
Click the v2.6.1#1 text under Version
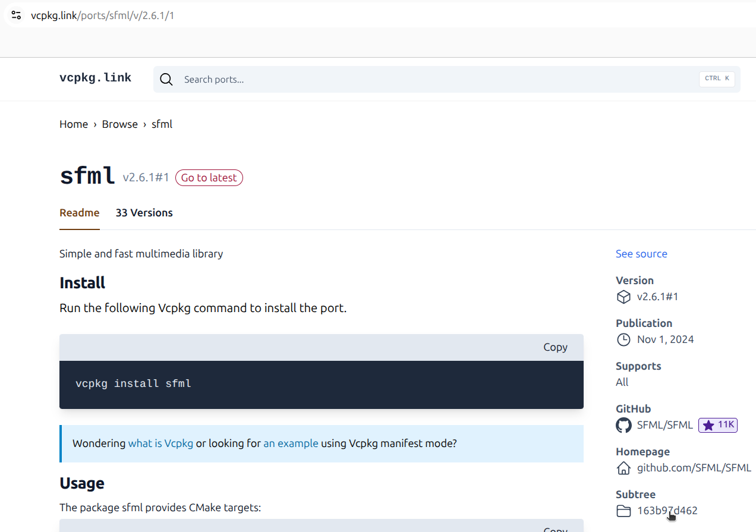tap(657, 297)
